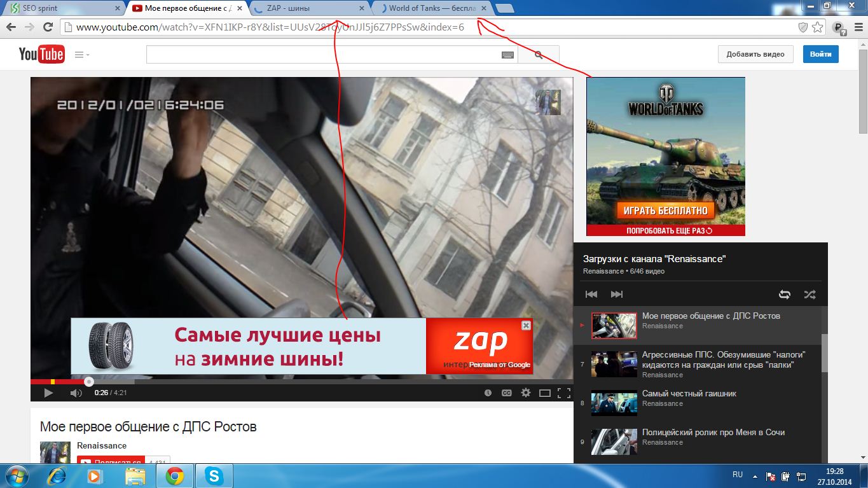Open the YouTube home logo

tap(41, 55)
